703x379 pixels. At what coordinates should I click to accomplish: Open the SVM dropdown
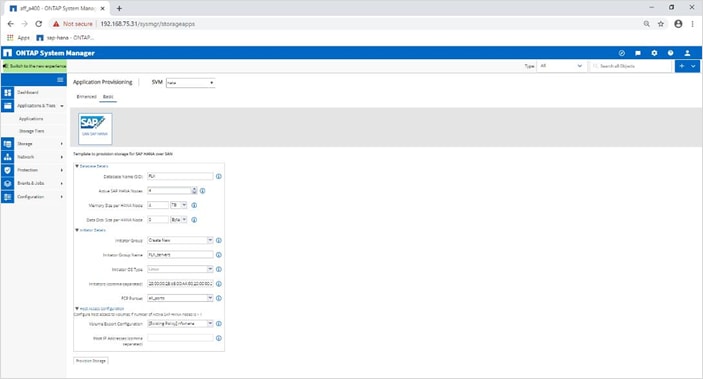[x=191, y=83]
